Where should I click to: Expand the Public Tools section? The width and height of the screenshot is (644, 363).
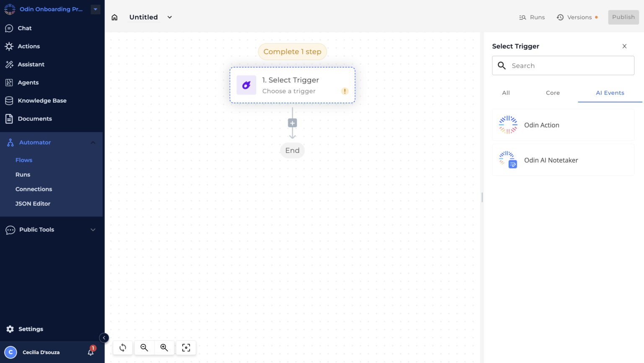[x=93, y=229]
